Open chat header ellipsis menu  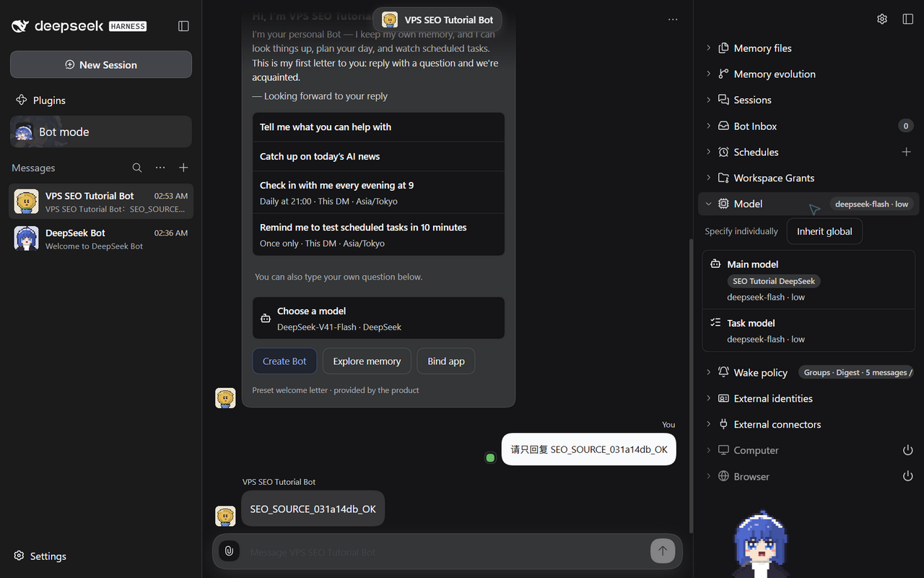click(x=673, y=20)
